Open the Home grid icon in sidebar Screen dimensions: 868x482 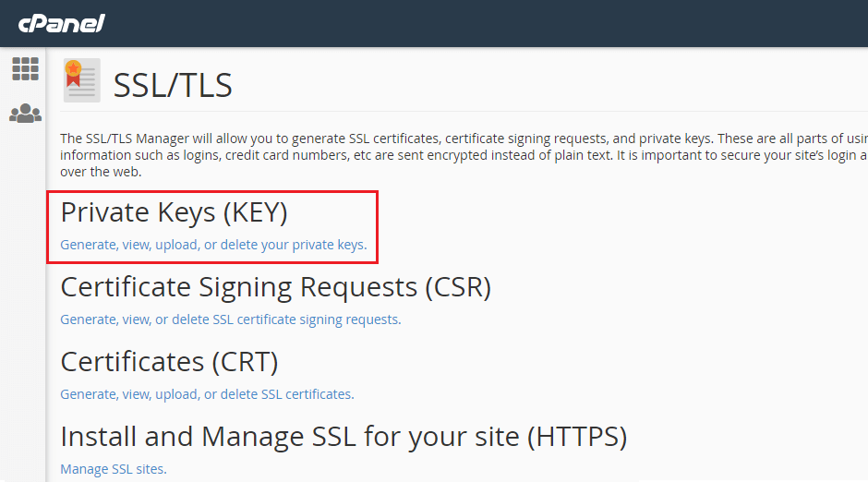pos(25,69)
